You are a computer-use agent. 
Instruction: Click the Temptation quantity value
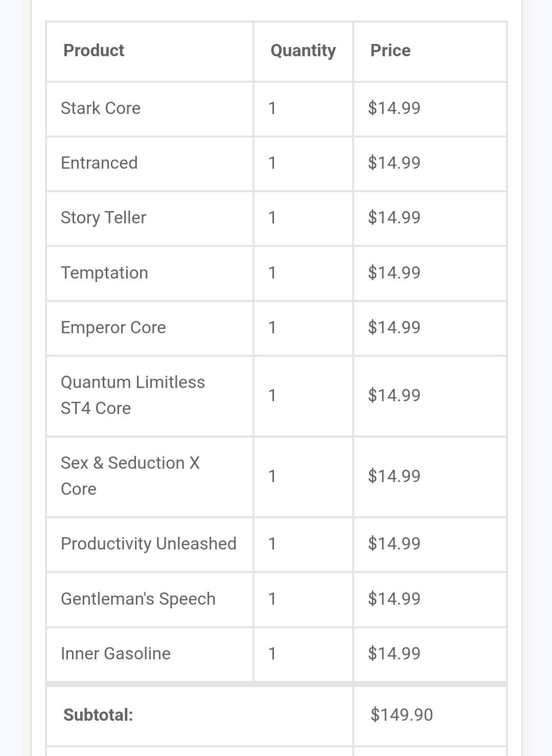(272, 273)
